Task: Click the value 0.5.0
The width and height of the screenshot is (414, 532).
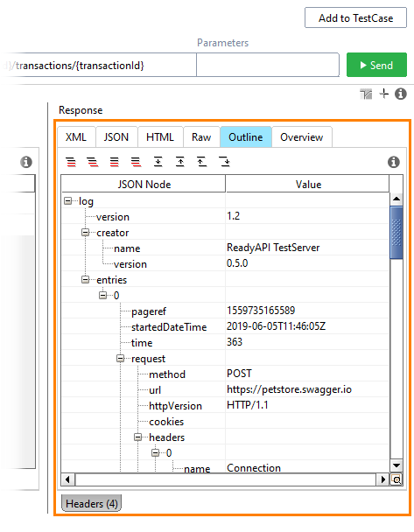Action: pos(237,263)
